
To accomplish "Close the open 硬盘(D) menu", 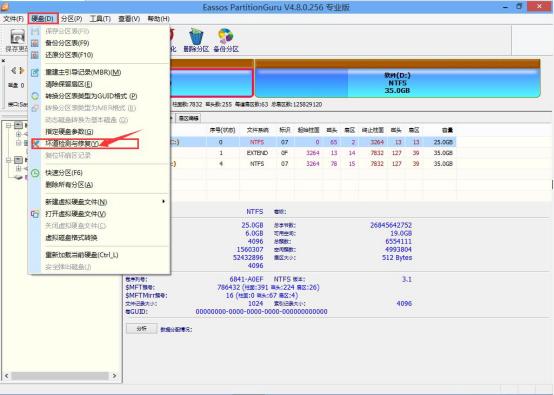I will click(42, 19).
